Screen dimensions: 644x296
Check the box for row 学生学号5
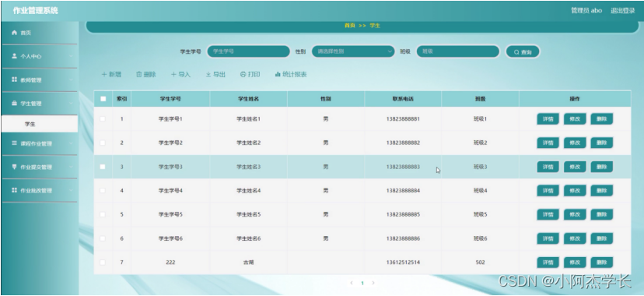point(103,214)
